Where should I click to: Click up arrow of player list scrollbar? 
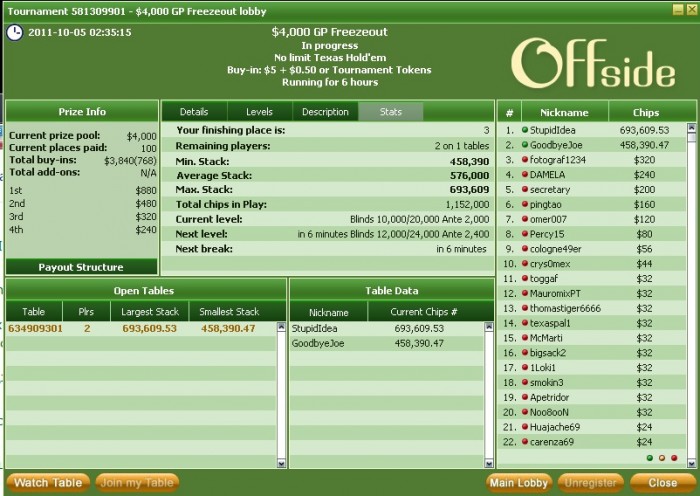[692, 128]
